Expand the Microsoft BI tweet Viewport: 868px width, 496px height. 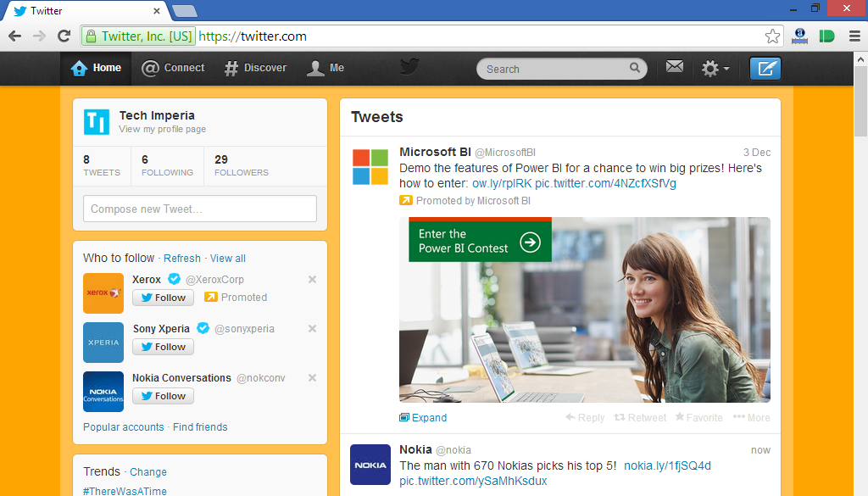423,418
